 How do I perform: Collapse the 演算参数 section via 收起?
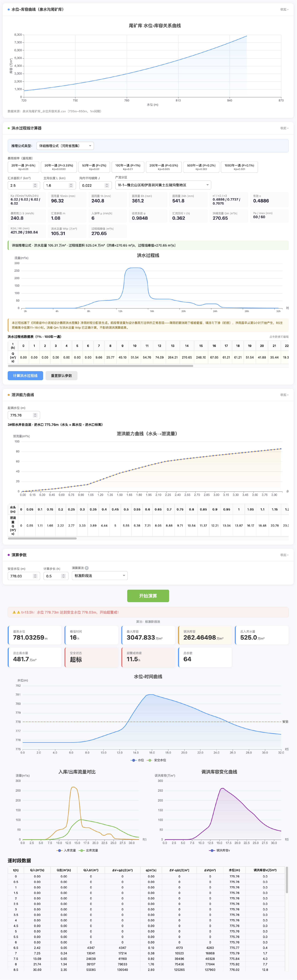pyautogui.click(x=284, y=555)
